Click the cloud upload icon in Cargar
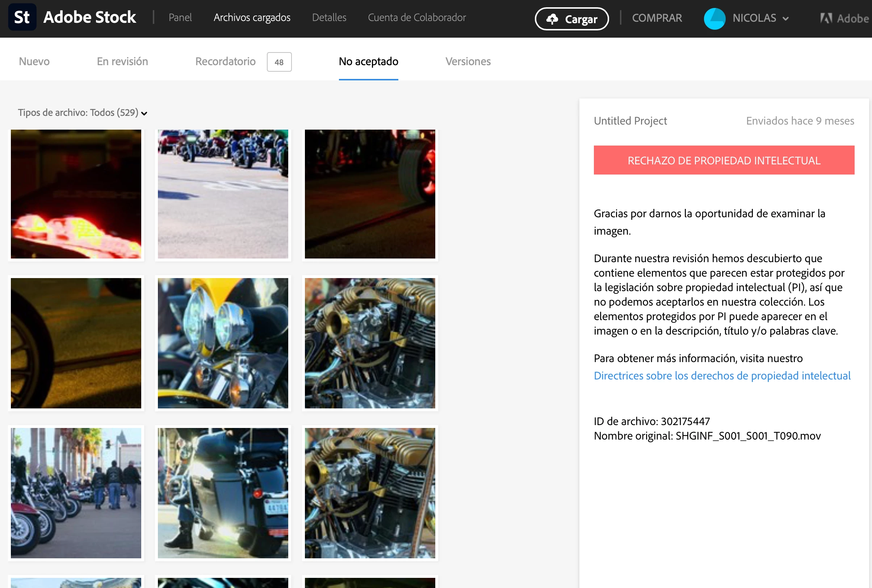 point(552,19)
